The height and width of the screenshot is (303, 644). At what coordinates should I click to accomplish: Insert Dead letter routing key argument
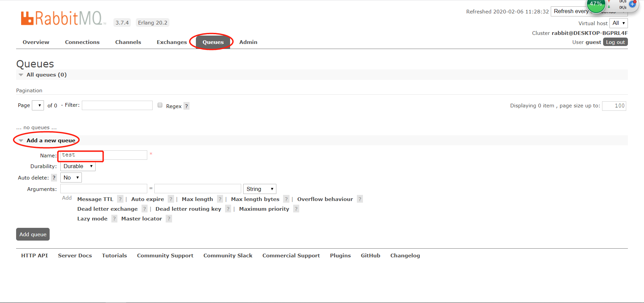point(188,209)
